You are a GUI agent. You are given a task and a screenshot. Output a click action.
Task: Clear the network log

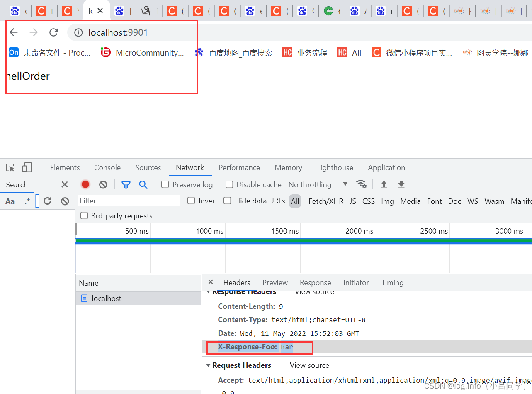click(x=103, y=185)
